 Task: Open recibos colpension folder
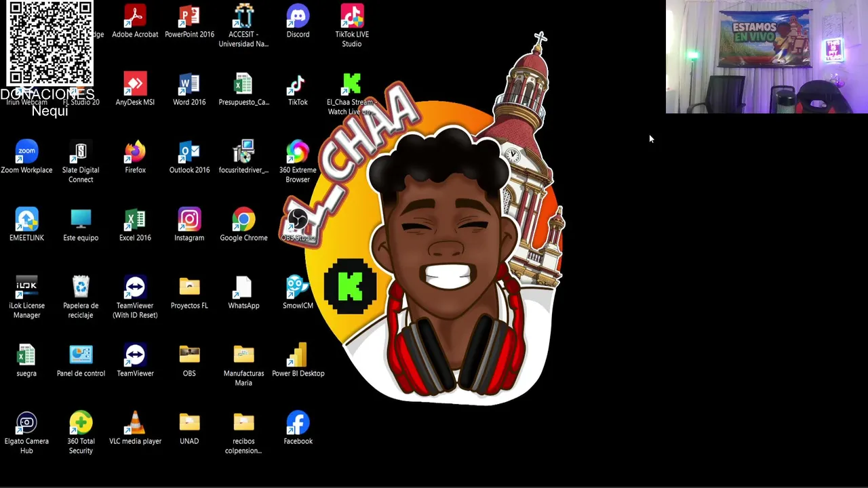coord(243,433)
